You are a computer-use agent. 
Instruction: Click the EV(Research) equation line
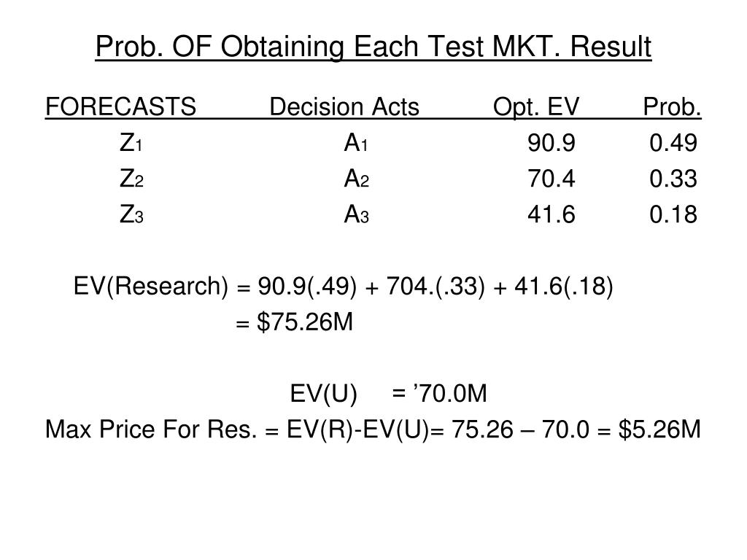(x=343, y=286)
